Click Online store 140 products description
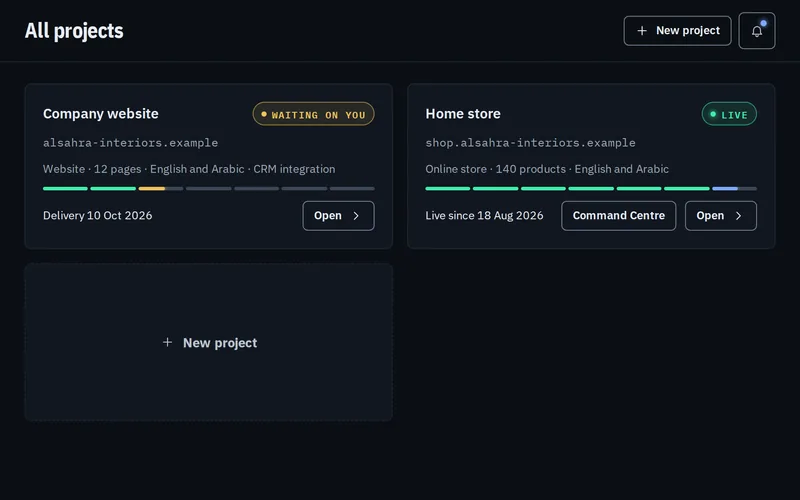The image size is (800, 500). click(547, 169)
